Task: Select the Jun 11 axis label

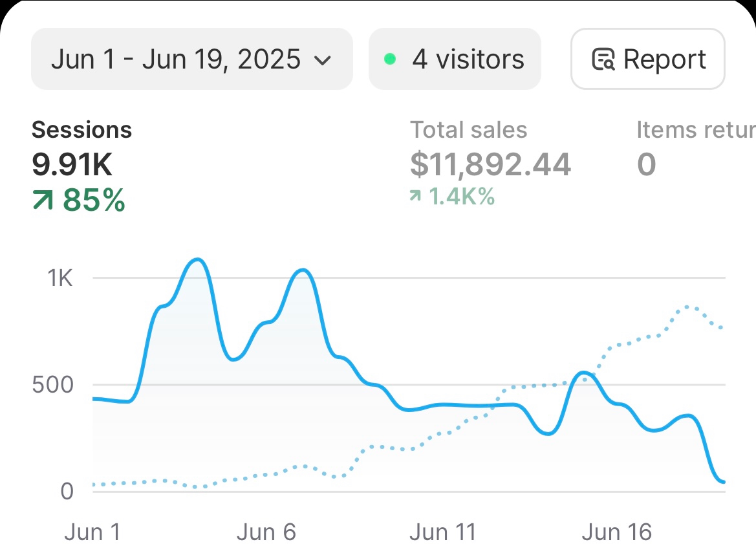Action: click(x=442, y=532)
